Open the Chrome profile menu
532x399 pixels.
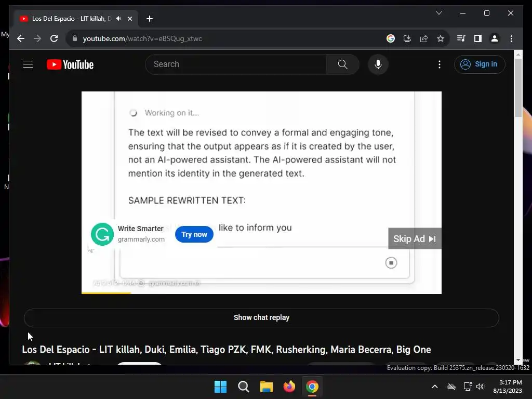(x=495, y=38)
